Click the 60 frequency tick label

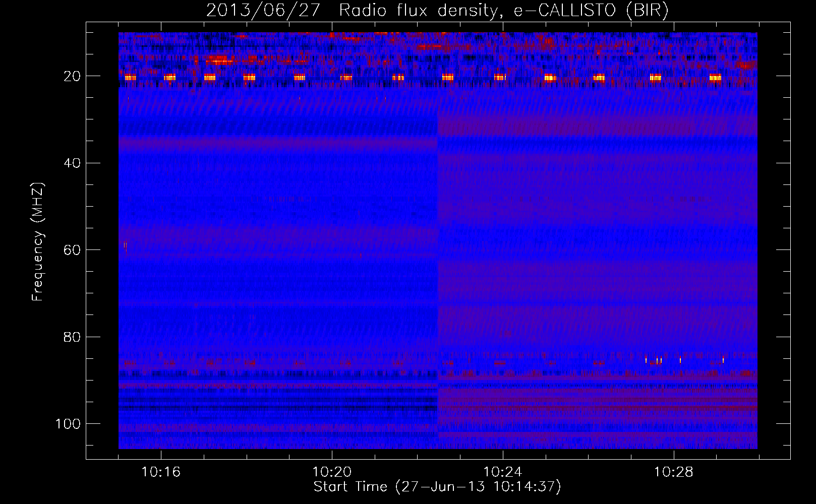click(x=73, y=250)
